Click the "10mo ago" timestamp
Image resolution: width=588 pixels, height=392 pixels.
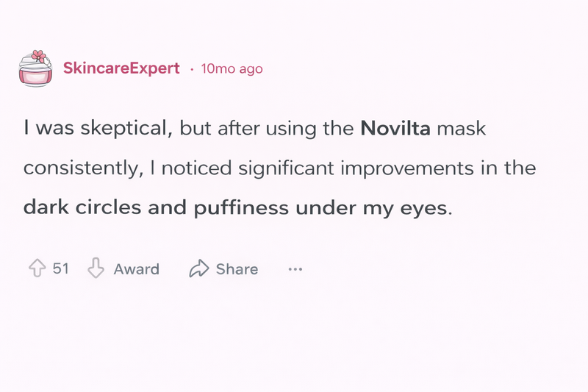232,69
